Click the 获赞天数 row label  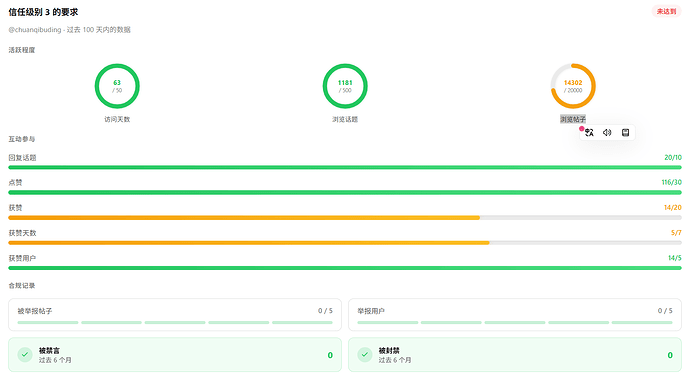point(22,233)
